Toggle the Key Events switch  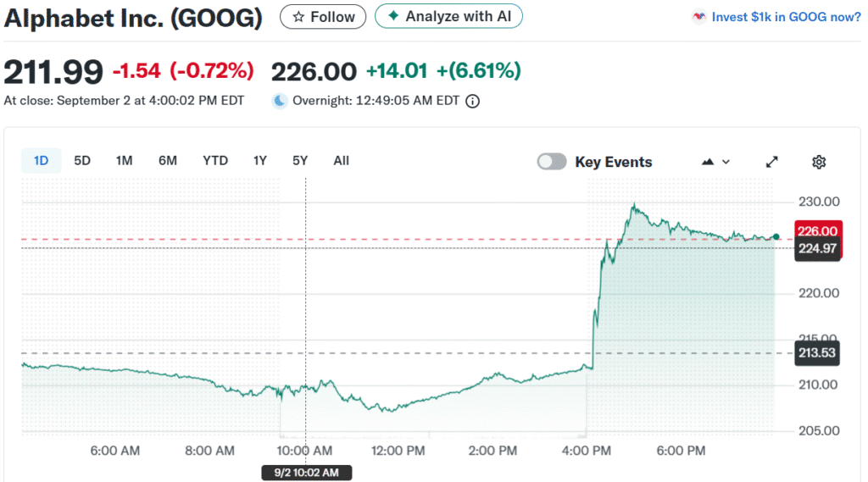[552, 162]
